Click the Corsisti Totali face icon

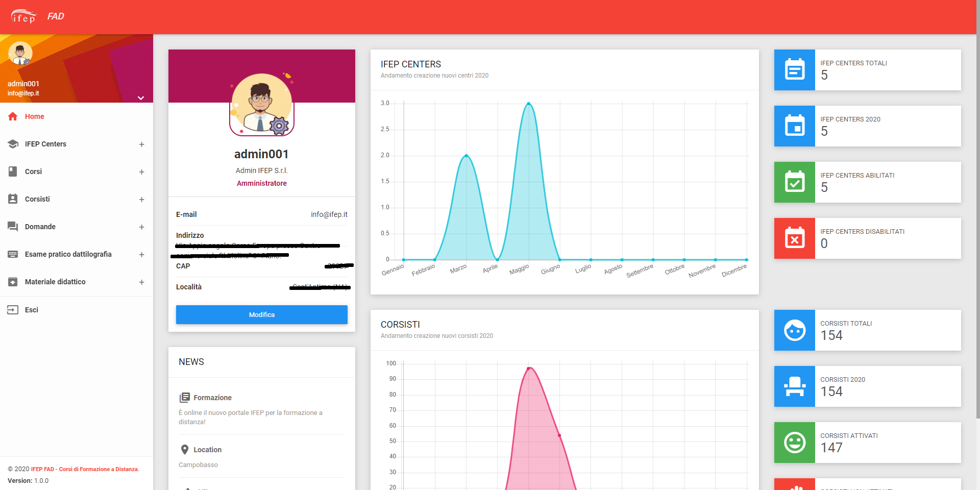click(794, 330)
